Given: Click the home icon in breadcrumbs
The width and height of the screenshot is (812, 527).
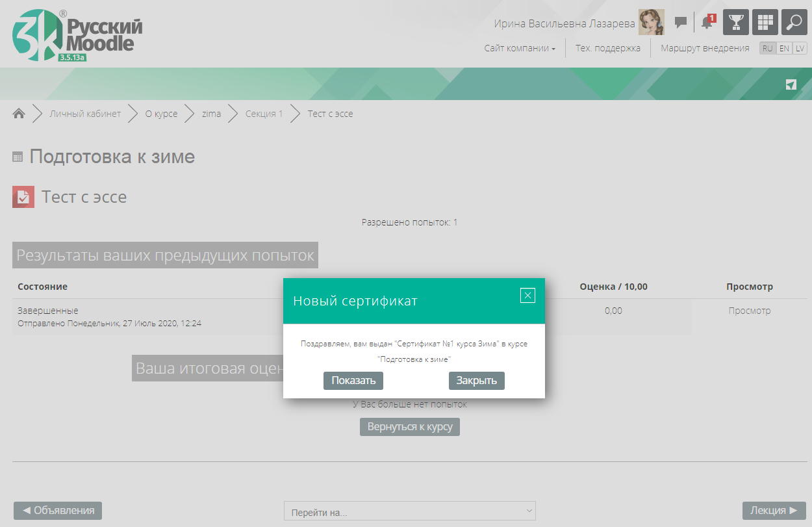Looking at the screenshot, I should [x=19, y=114].
